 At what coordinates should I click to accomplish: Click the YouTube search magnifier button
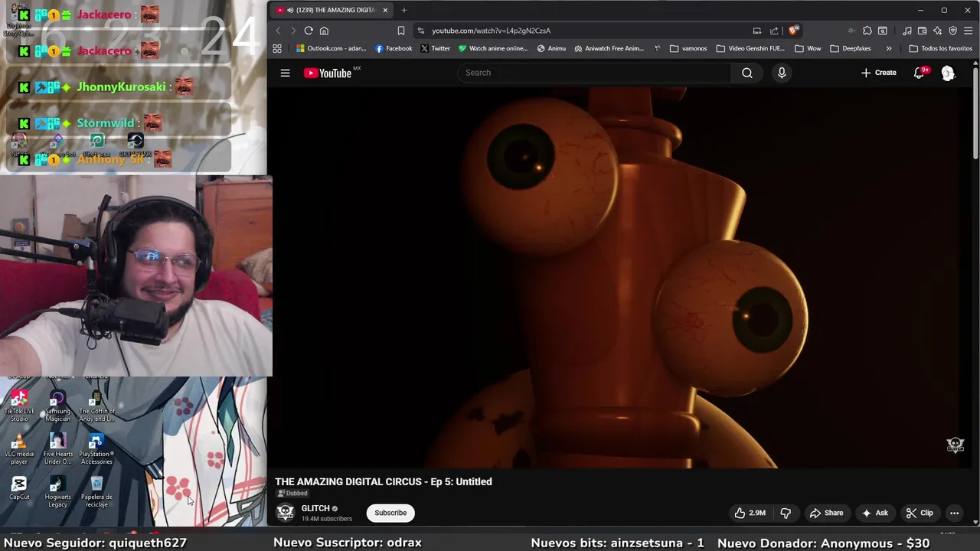click(746, 73)
